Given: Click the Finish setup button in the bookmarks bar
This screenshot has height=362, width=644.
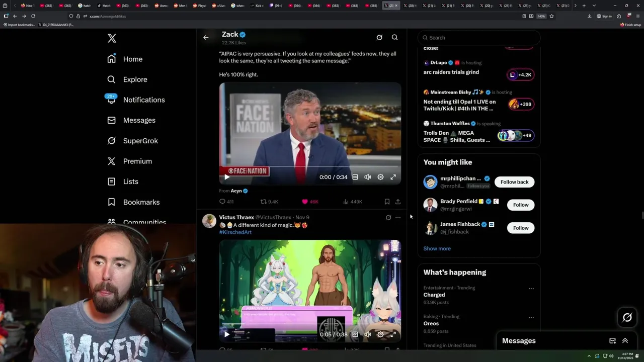Looking at the screenshot, I should tap(630, 25).
